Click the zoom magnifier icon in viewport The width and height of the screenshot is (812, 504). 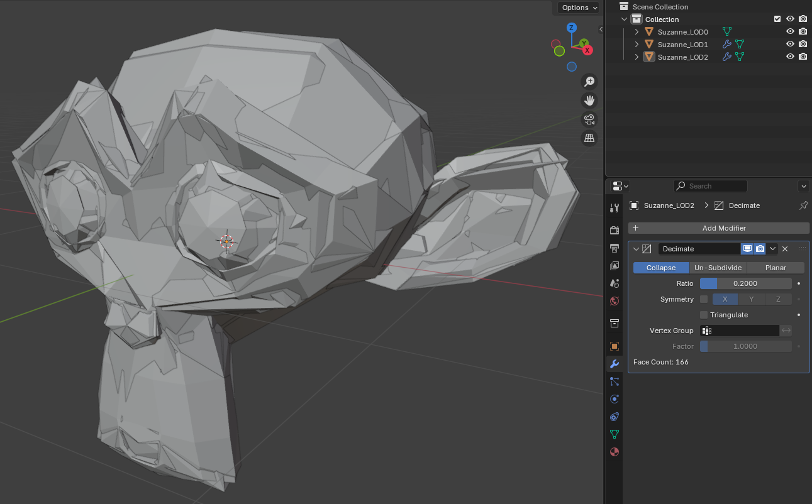pyautogui.click(x=589, y=81)
